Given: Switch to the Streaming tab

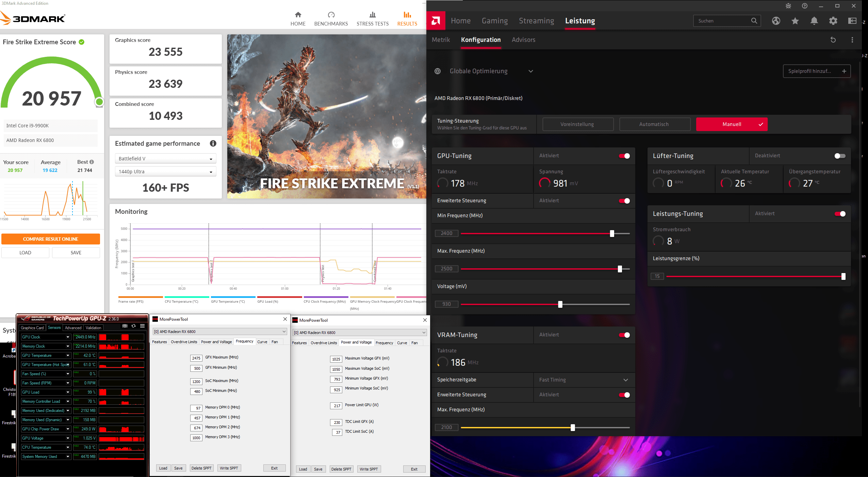Looking at the screenshot, I should [x=537, y=21].
